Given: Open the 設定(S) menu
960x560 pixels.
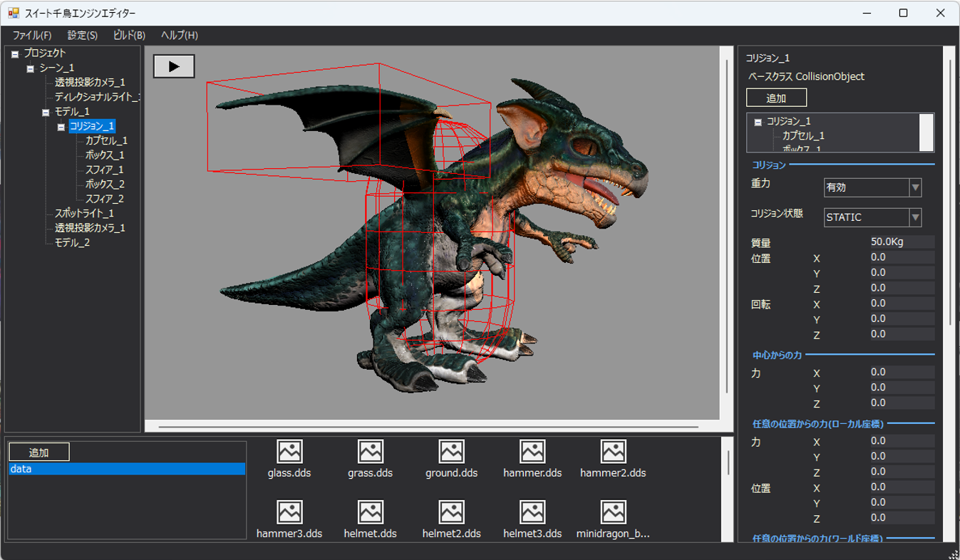Looking at the screenshot, I should click(x=83, y=35).
